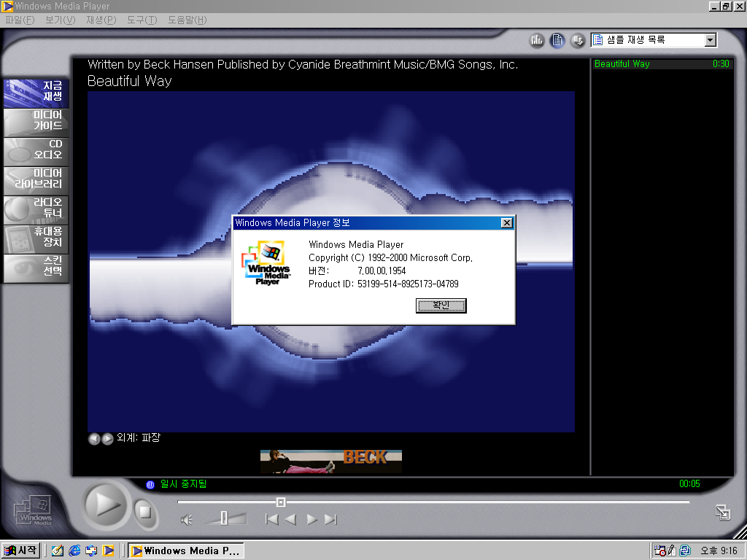Open the 휴대용 장치 tab
The image size is (747, 560).
point(36,238)
